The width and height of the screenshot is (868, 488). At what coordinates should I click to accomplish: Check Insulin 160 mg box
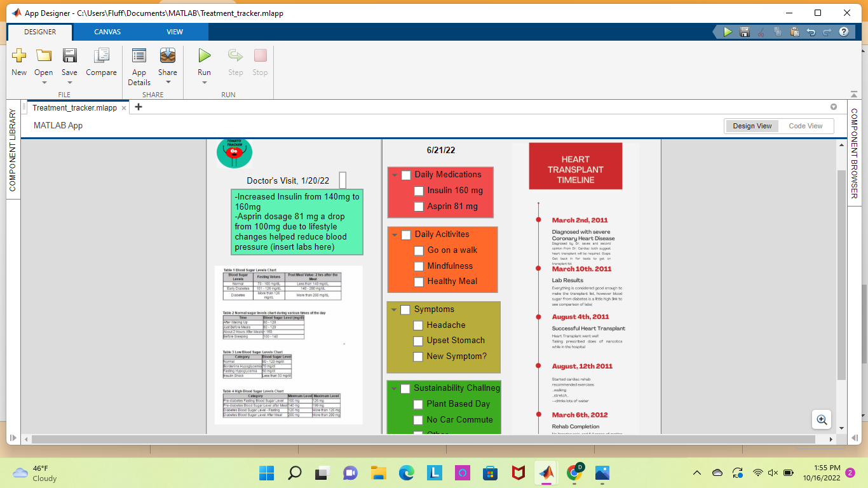[419, 191]
